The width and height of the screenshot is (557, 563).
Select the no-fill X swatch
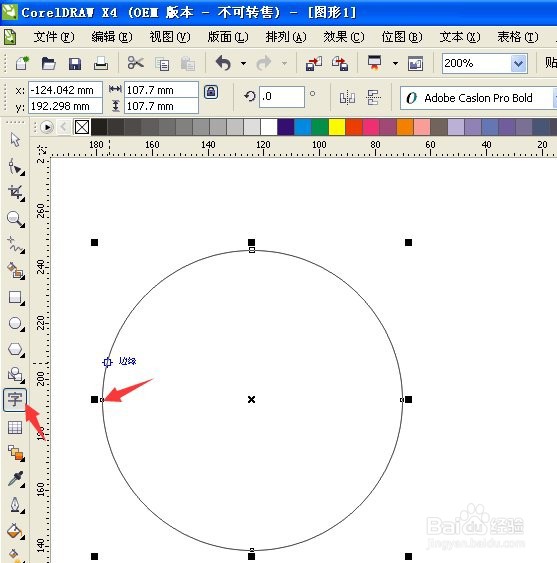pos(82,127)
